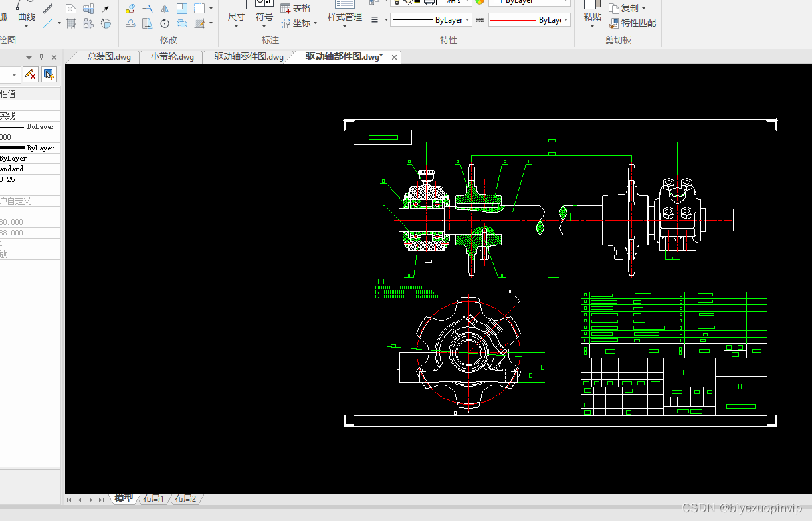This screenshot has width=812, height=521.
Task: Click the partially shaded circle draw icon
Action: 106,23
